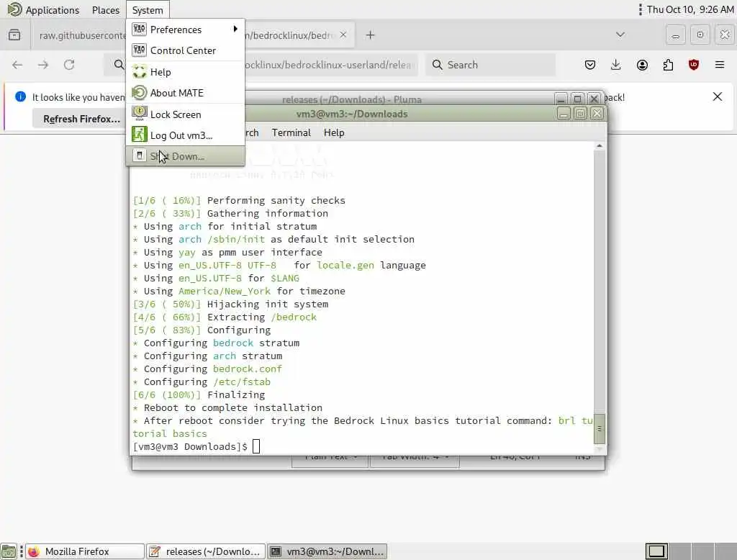
Task: Open a new Firefox tab
Action: click(x=371, y=35)
